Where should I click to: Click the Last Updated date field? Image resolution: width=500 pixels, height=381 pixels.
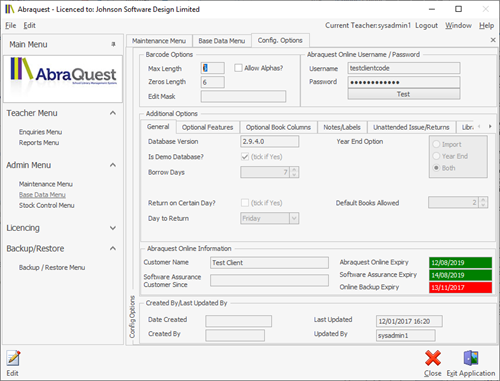[x=409, y=321]
